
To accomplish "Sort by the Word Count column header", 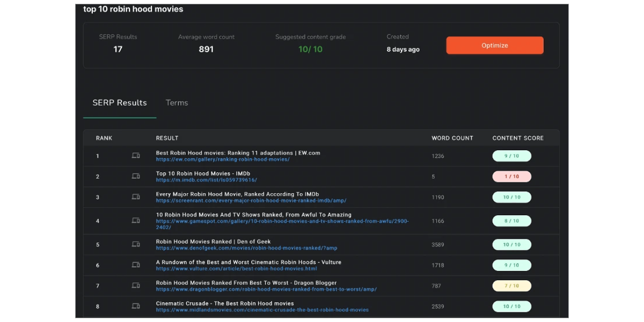I will pos(452,138).
